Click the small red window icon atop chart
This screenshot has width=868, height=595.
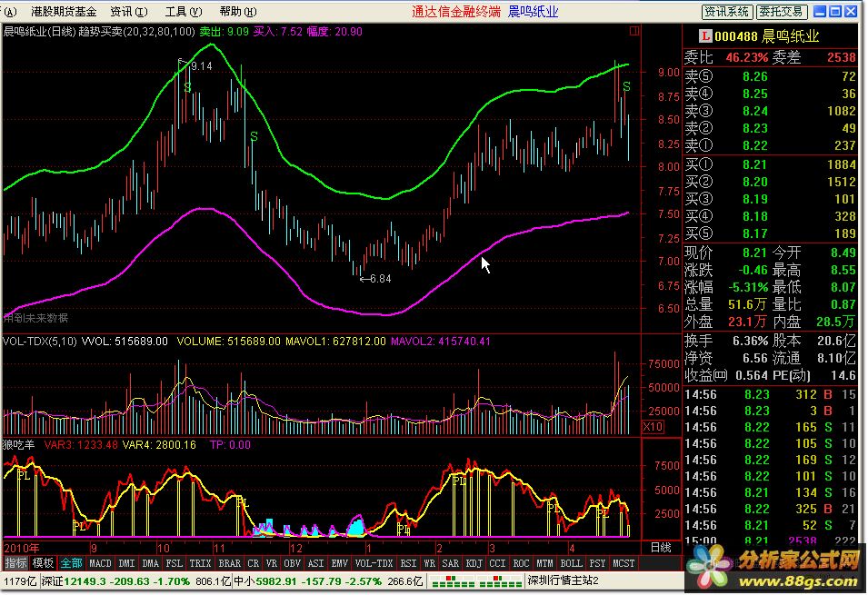634,31
